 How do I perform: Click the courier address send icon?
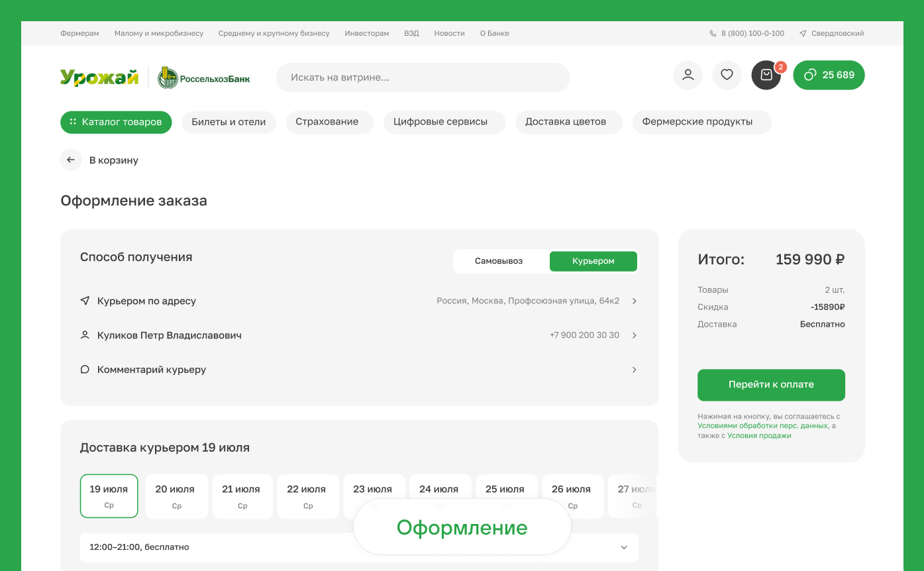(x=85, y=301)
